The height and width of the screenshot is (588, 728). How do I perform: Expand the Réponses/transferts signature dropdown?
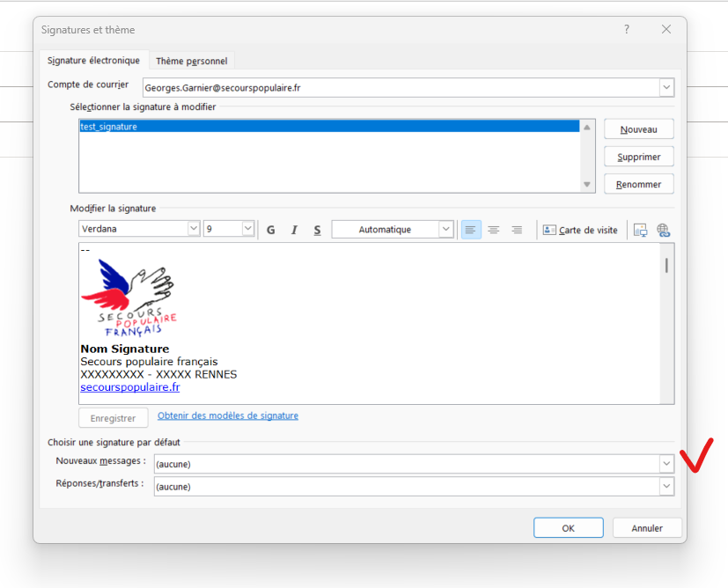coord(666,487)
